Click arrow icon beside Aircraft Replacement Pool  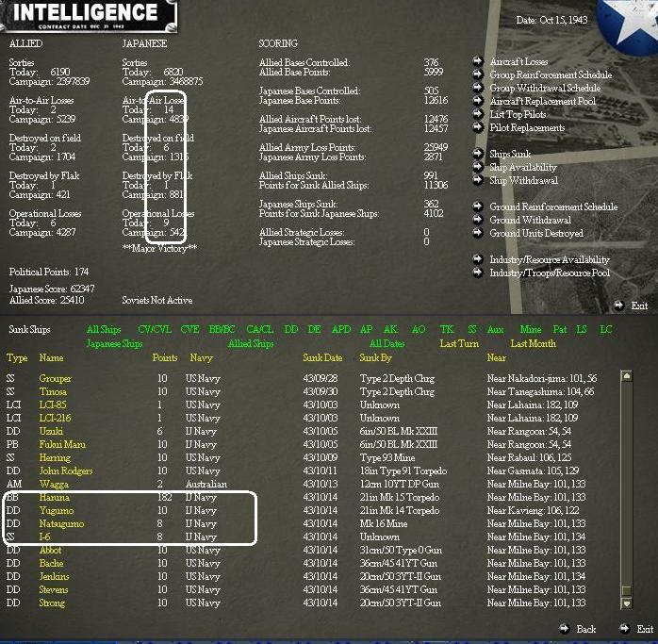(478, 101)
